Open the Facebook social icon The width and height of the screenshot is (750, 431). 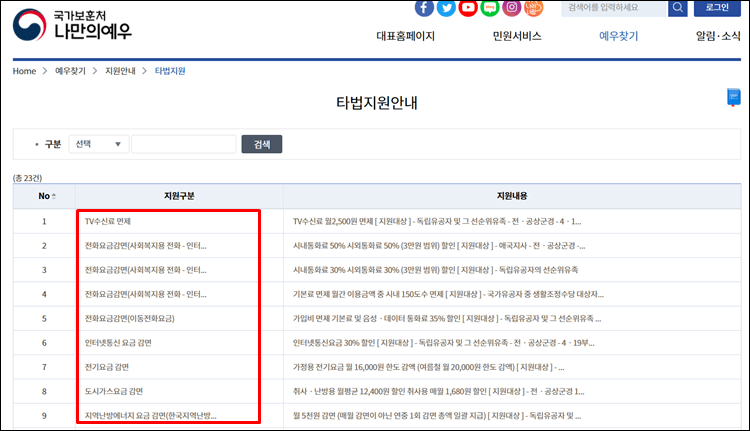(424, 8)
